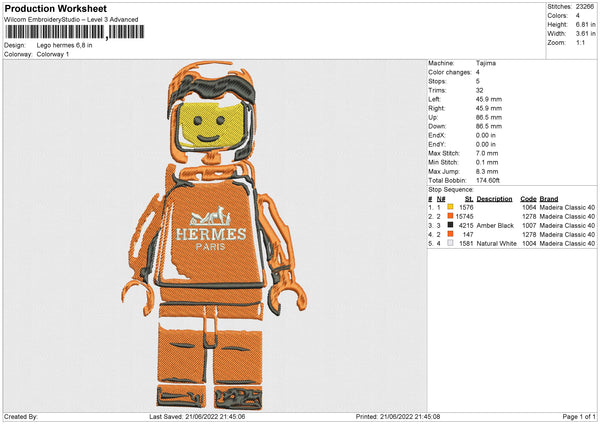This screenshot has width=600, height=424.
Task: Click the Max Jump value 8.3 mm
Action: 487,171
